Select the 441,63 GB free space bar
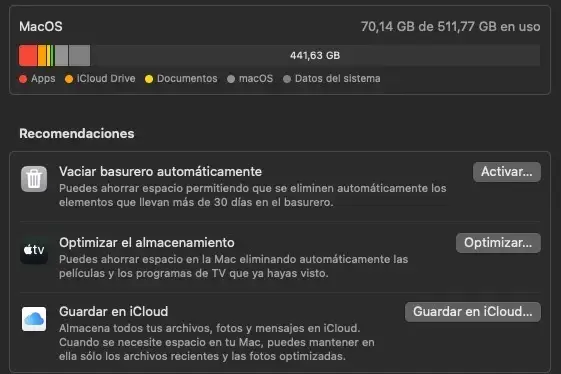Viewport: 561px width, 374px height. (x=315, y=55)
